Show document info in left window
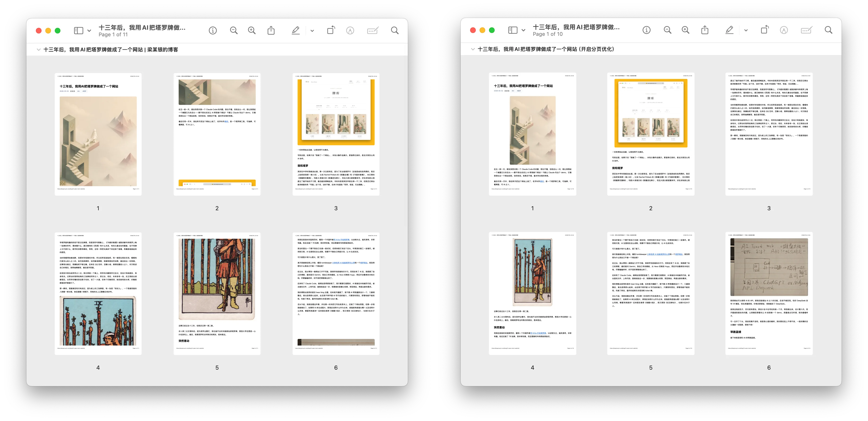This screenshot has width=868, height=421. pyautogui.click(x=213, y=31)
